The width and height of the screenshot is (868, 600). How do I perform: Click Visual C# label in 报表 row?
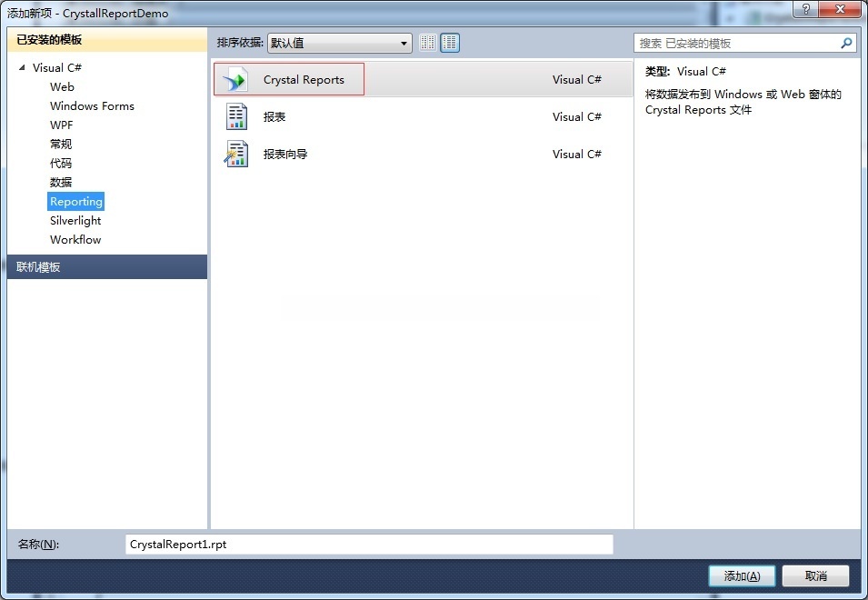click(577, 116)
